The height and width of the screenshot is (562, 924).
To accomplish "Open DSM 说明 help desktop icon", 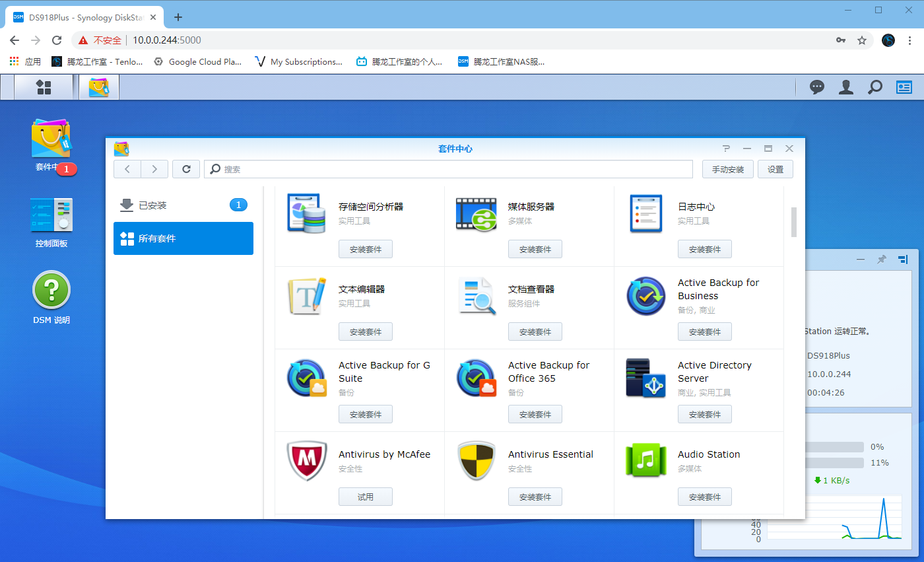I will click(x=51, y=289).
